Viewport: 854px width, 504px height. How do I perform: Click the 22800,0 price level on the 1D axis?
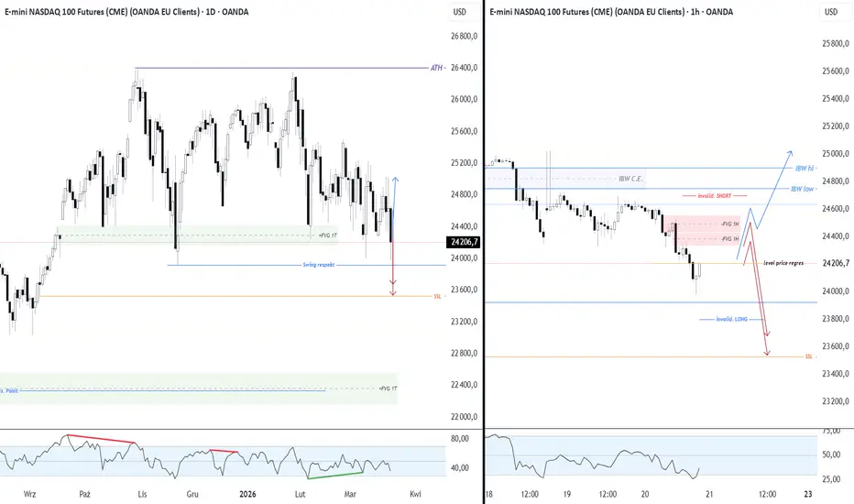[x=464, y=353]
